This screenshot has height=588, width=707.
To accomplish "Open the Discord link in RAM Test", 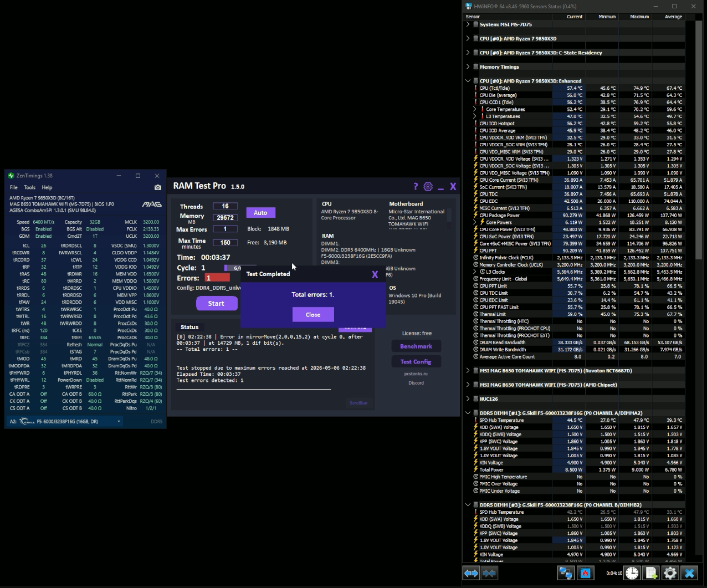I will [416, 383].
